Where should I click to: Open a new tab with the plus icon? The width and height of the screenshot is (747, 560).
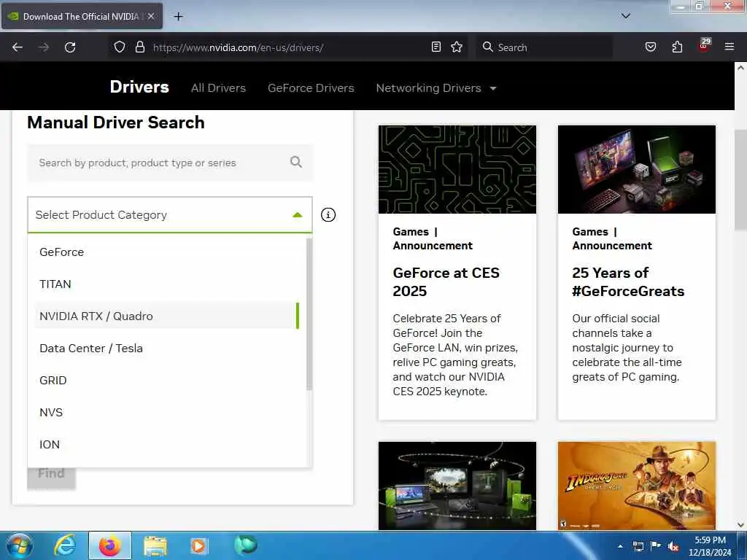(178, 17)
